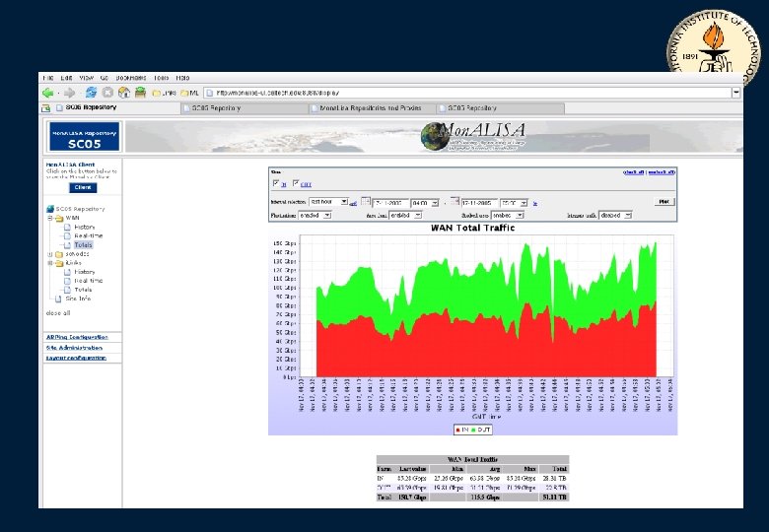This screenshot has height=532, width=769.
Task: Toggle the OUT series checkbox
Action: coord(296,182)
